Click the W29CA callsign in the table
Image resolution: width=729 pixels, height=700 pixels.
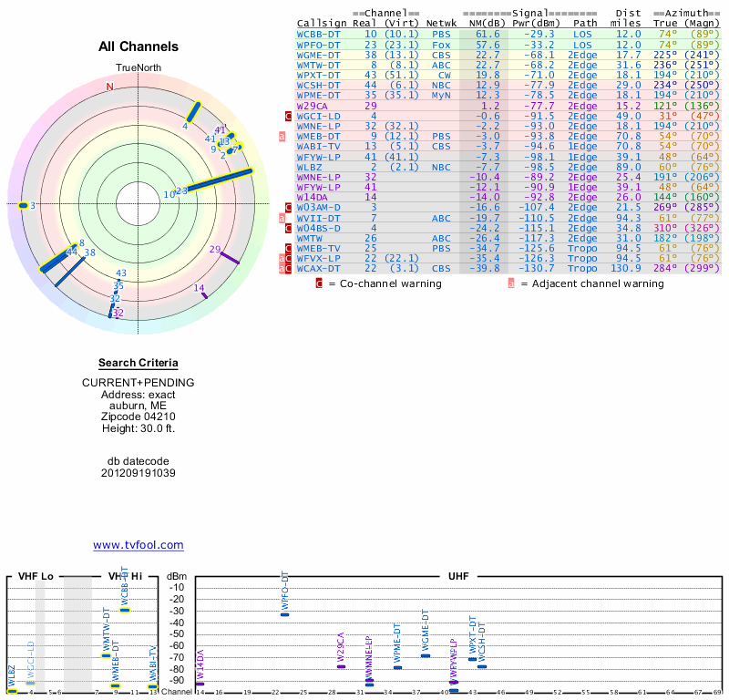coord(313,107)
